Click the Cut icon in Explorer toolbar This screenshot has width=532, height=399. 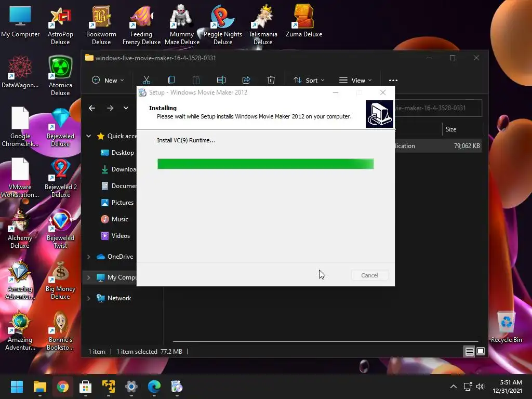(x=146, y=80)
